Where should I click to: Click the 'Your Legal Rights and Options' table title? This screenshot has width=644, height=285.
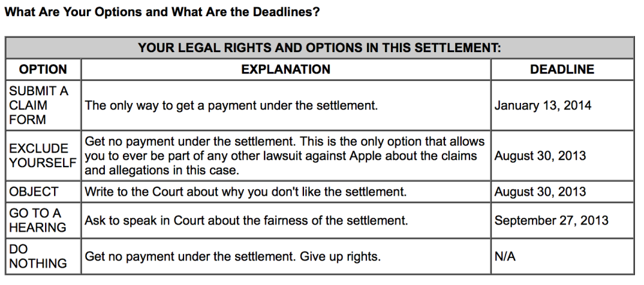(x=319, y=48)
